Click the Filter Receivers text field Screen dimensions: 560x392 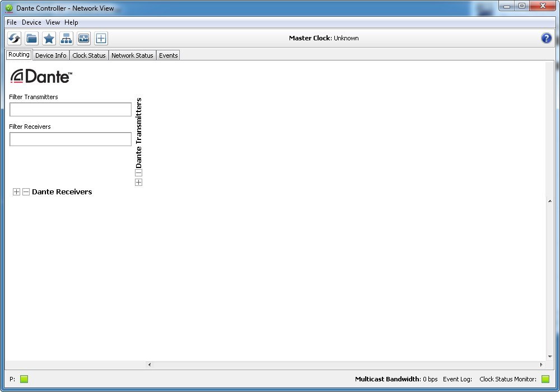(x=71, y=139)
